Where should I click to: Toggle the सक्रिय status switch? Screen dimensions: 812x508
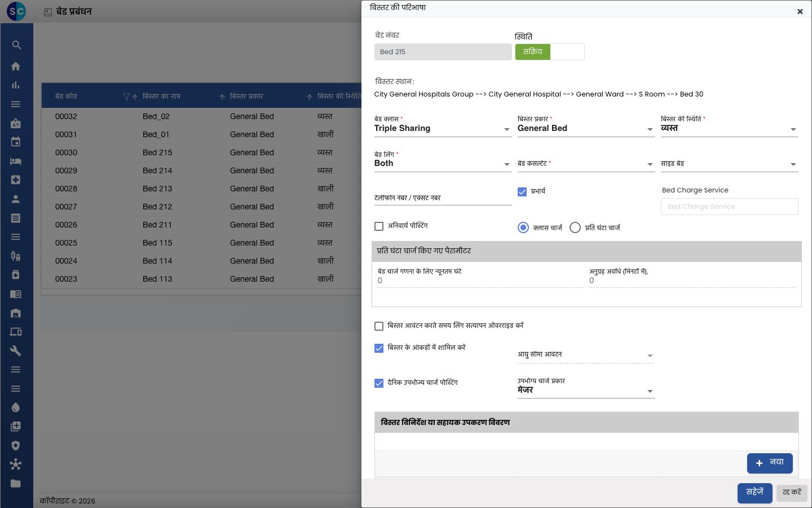coord(550,52)
